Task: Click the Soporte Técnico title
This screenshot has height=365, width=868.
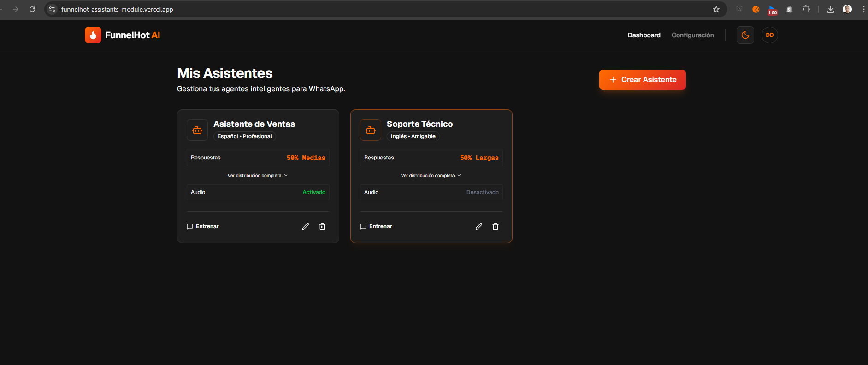Action: 419,124
